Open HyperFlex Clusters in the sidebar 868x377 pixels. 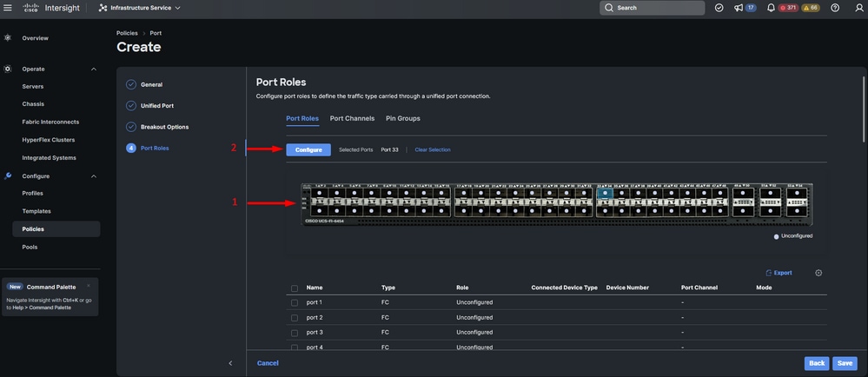[48, 140]
